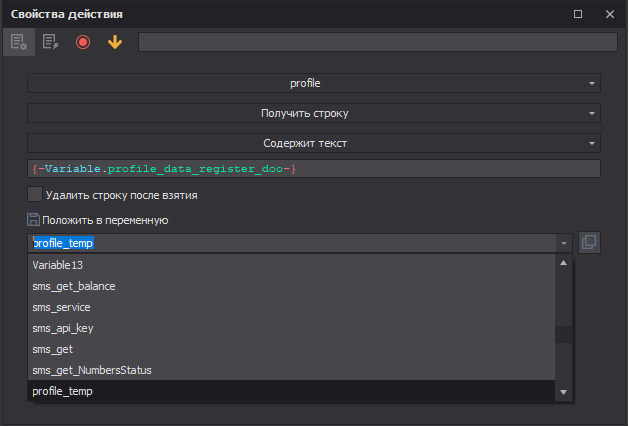Click the red record breakpoint icon

point(82,42)
